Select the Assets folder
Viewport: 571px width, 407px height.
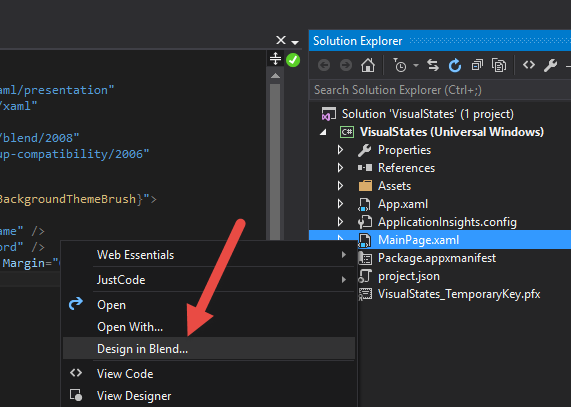[394, 186]
